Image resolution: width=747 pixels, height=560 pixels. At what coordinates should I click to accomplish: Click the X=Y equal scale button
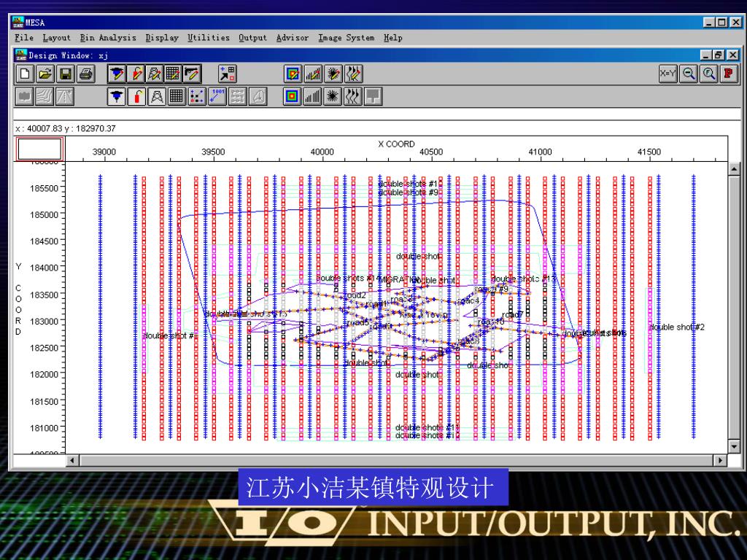click(x=668, y=74)
